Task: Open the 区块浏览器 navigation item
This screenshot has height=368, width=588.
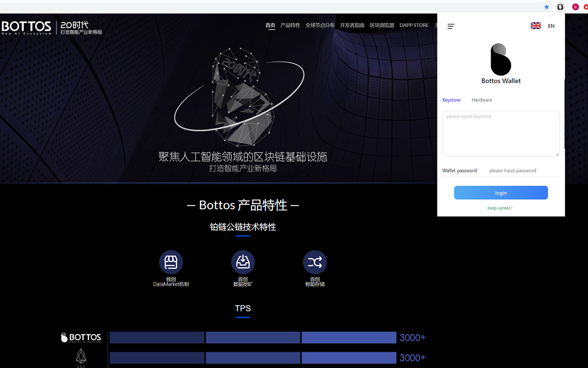Action: 382,25
